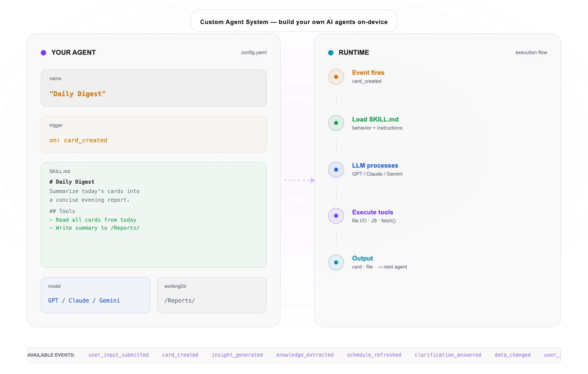This screenshot has width=588, height=374.
Task: Click the RUNTIME panel heading
Action: [354, 52]
